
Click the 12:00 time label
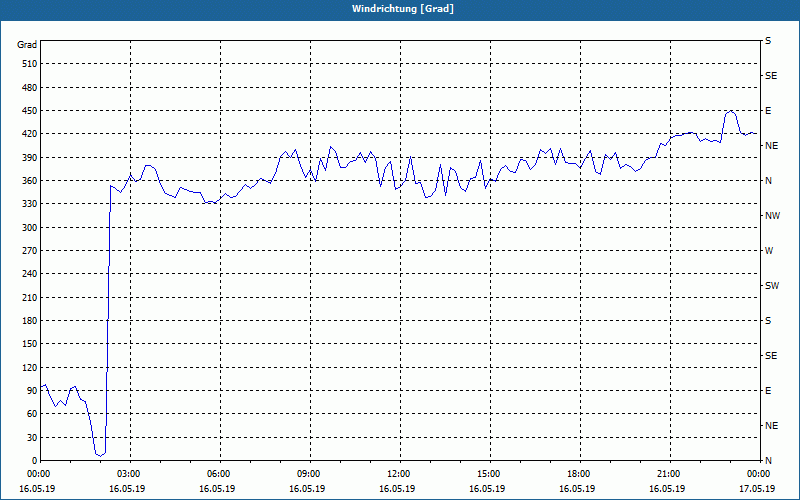397,474
